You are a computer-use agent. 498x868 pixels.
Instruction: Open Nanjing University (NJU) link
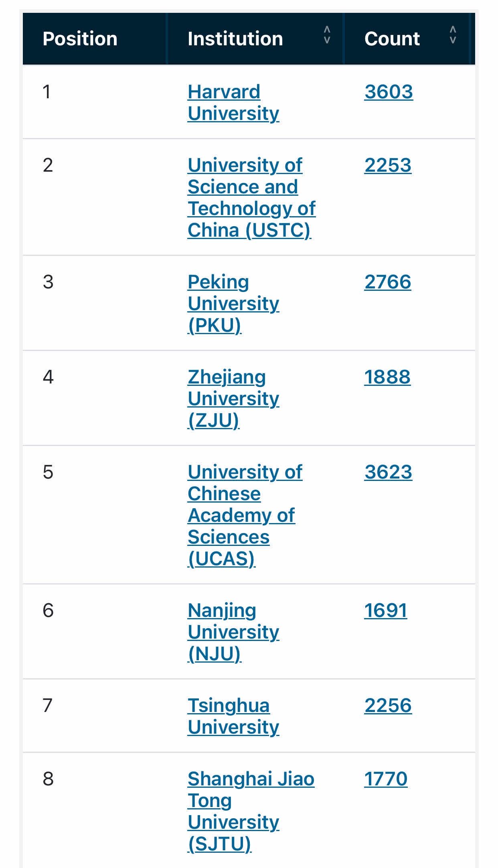pyautogui.click(x=233, y=632)
